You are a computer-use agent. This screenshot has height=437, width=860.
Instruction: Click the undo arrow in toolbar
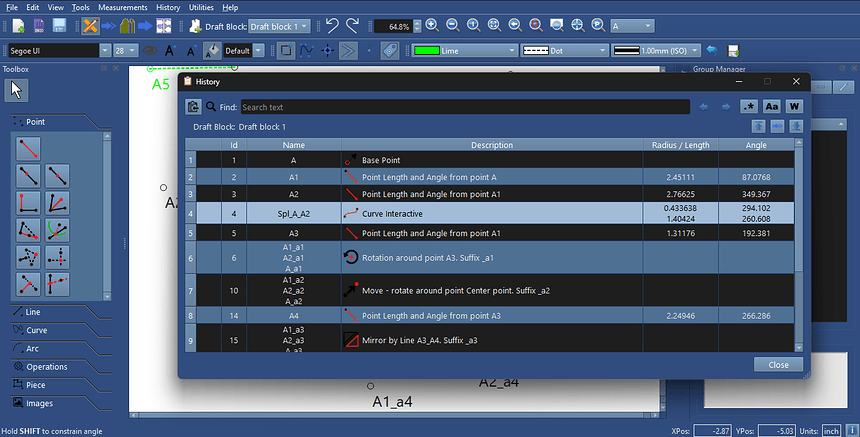click(x=333, y=26)
